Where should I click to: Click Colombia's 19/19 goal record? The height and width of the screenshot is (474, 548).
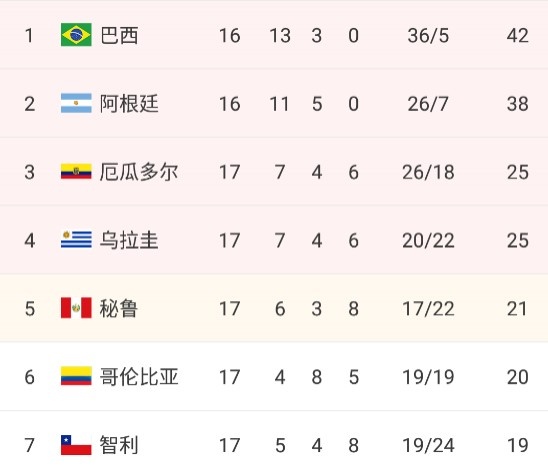coord(428,377)
